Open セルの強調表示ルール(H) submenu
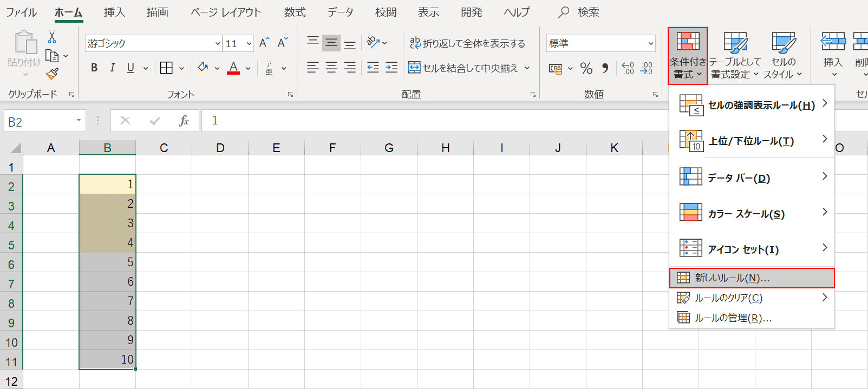Screen dimensions: 868x389 point(752,105)
